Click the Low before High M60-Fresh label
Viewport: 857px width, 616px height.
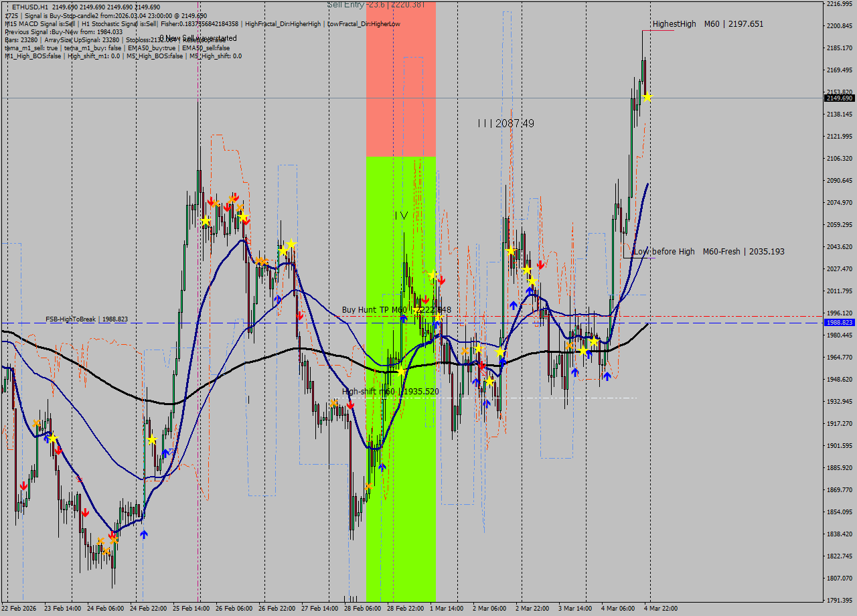pos(710,252)
